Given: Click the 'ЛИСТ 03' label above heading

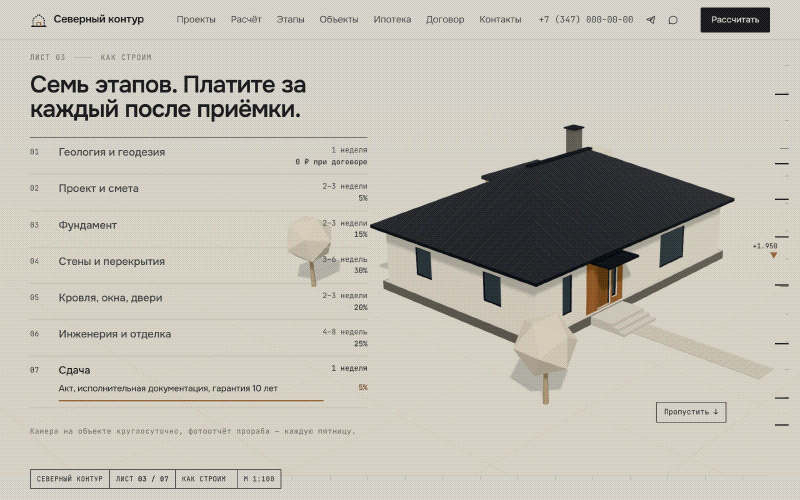Looking at the screenshot, I should (x=47, y=57).
